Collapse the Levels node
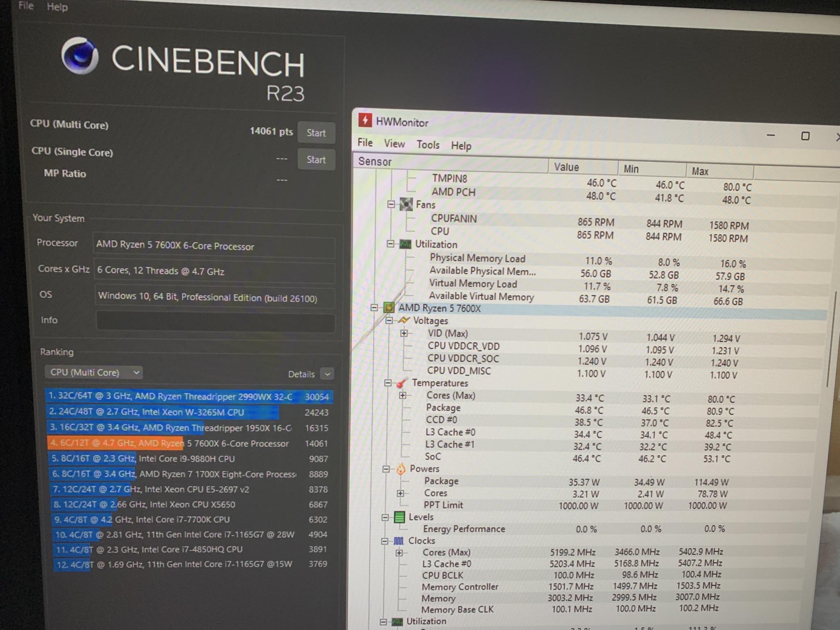The width and height of the screenshot is (840, 630). (385, 517)
